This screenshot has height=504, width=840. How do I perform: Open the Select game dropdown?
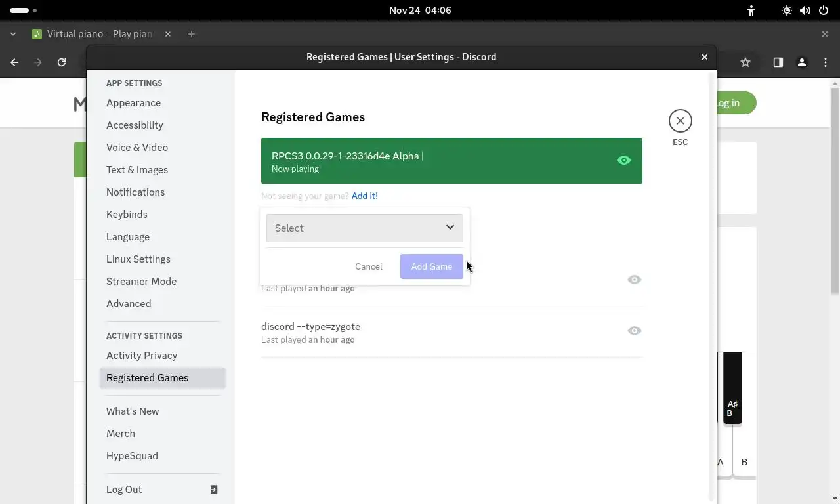tap(364, 228)
